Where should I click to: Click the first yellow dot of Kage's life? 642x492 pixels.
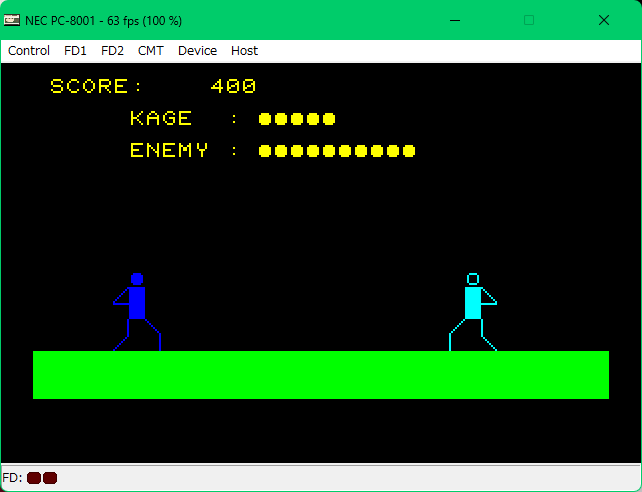[x=265, y=119]
